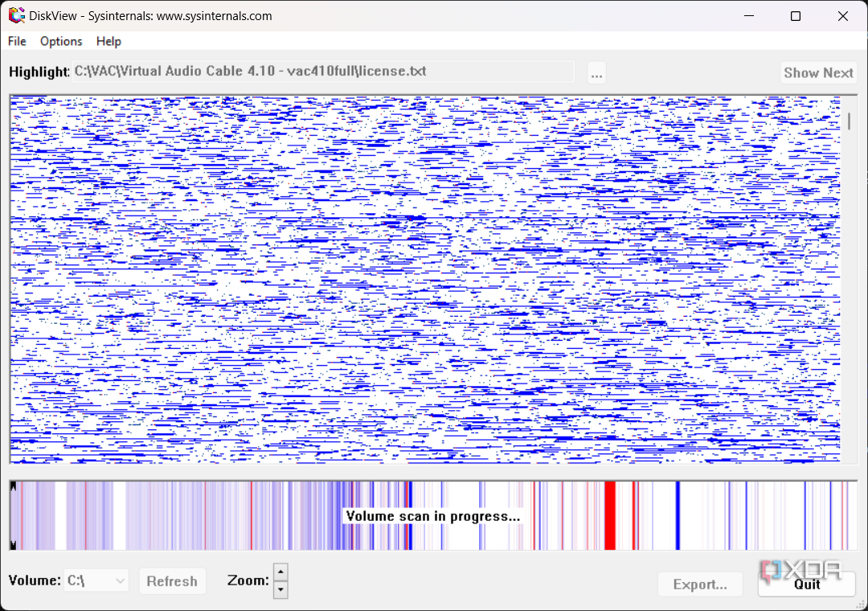Click the browse ellipsis button
This screenshot has width=868, height=611.
point(596,73)
